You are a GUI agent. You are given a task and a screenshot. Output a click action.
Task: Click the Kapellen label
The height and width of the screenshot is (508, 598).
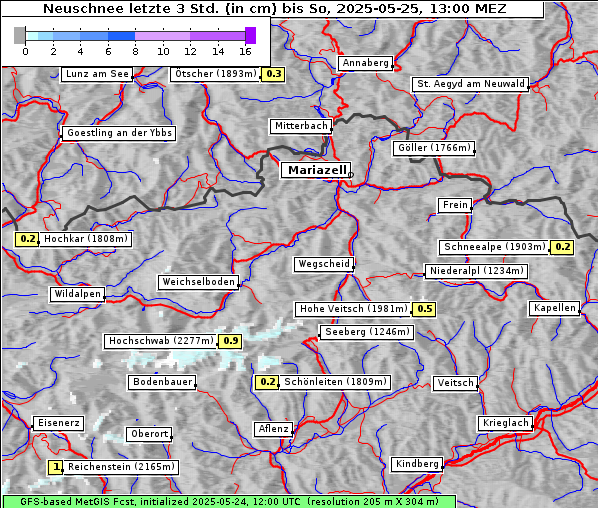(555, 308)
